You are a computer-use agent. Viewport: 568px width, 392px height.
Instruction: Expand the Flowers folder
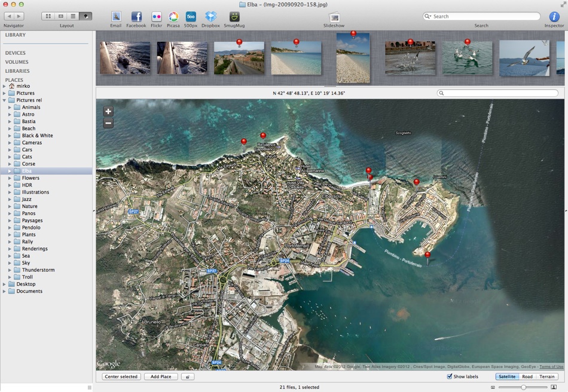tap(10, 178)
